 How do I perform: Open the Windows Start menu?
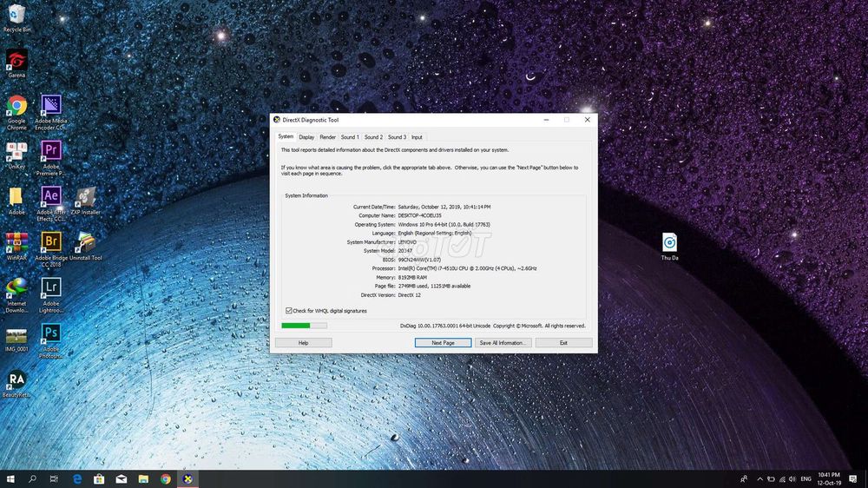tap(10, 479)
